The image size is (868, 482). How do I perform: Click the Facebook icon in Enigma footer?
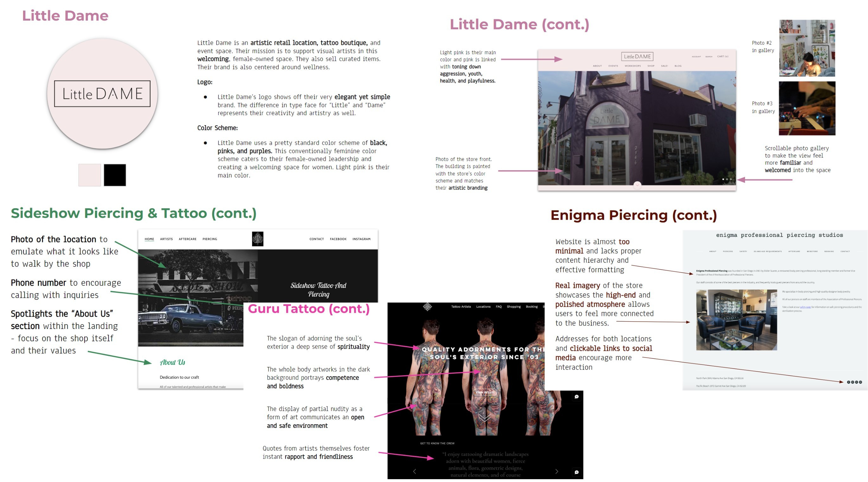tap(849, 382)
